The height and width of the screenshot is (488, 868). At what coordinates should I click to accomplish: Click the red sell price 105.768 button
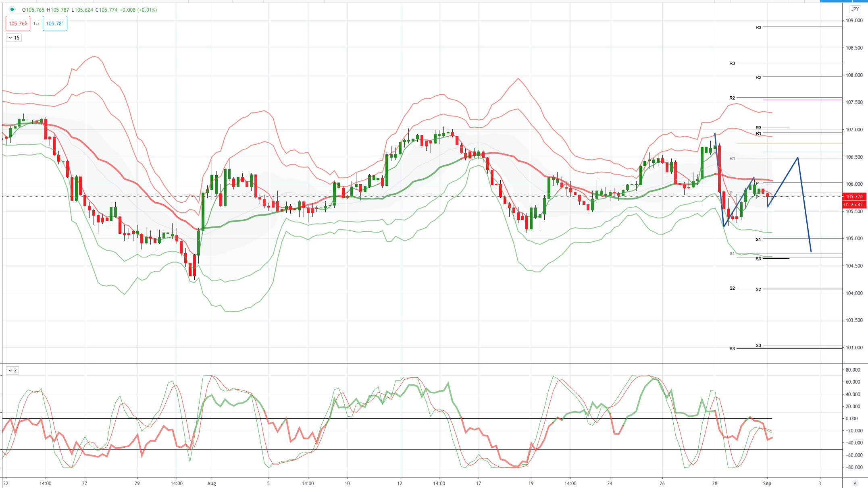[x=18, y=23]
